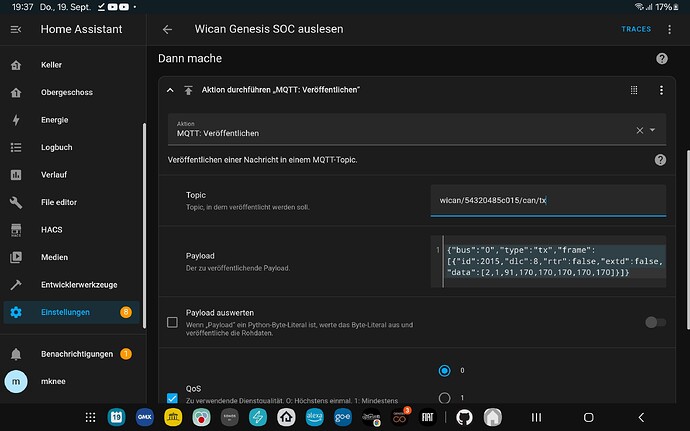690x431 pixels.
Task: Select QoS option 1
Action: coord(444,398)
